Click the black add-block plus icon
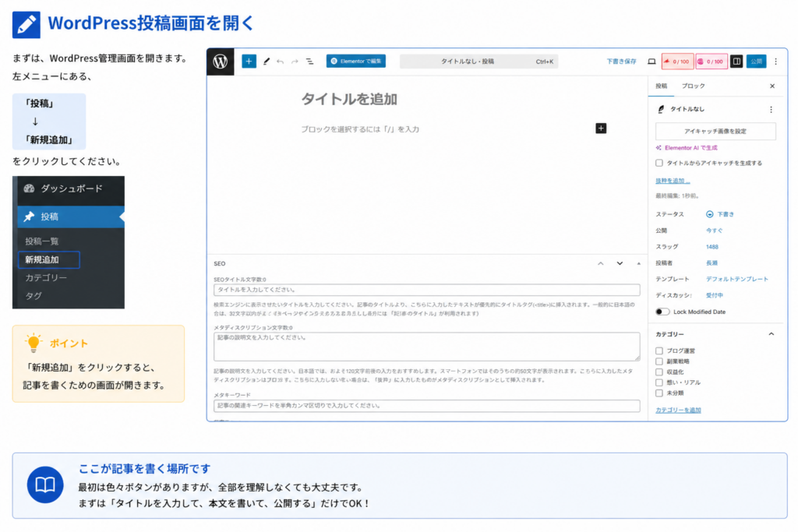Viewport: 798px width, 532px height. [x=601, y=129]
